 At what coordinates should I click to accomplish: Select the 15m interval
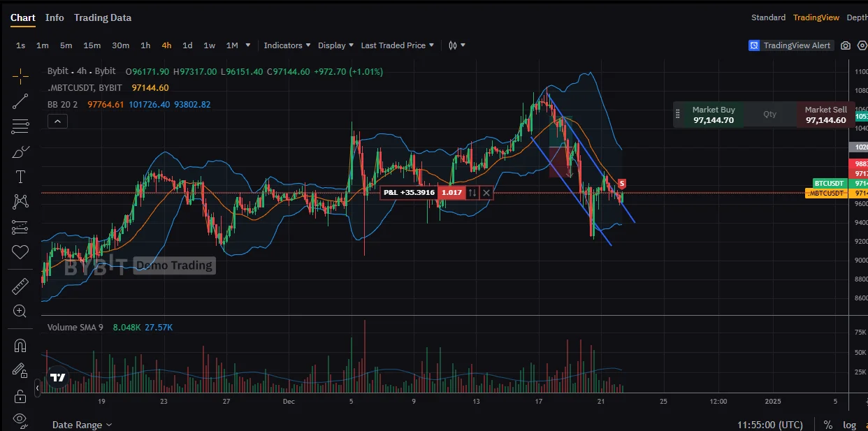click(x=92, y=45)
